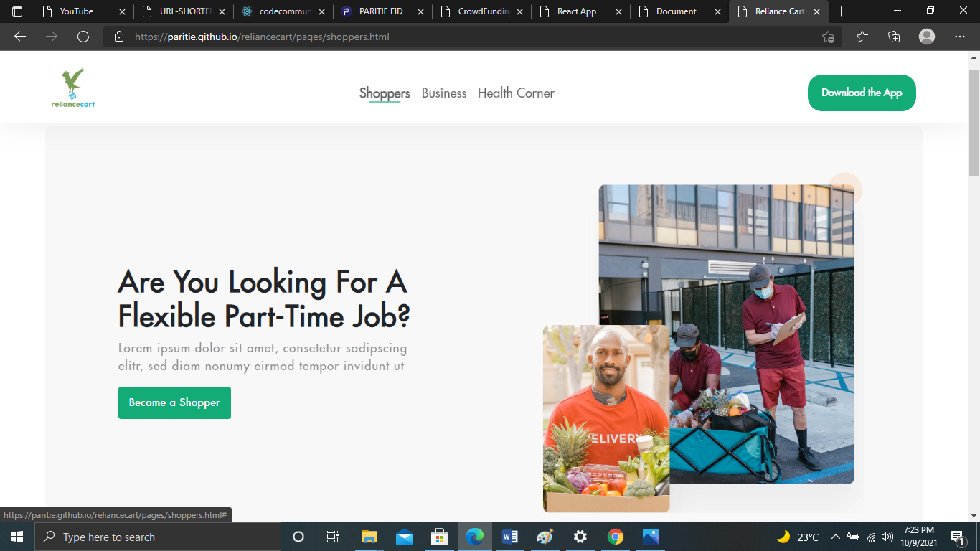
Task: Open Photos app from taskbar
Action: (651, 537)
